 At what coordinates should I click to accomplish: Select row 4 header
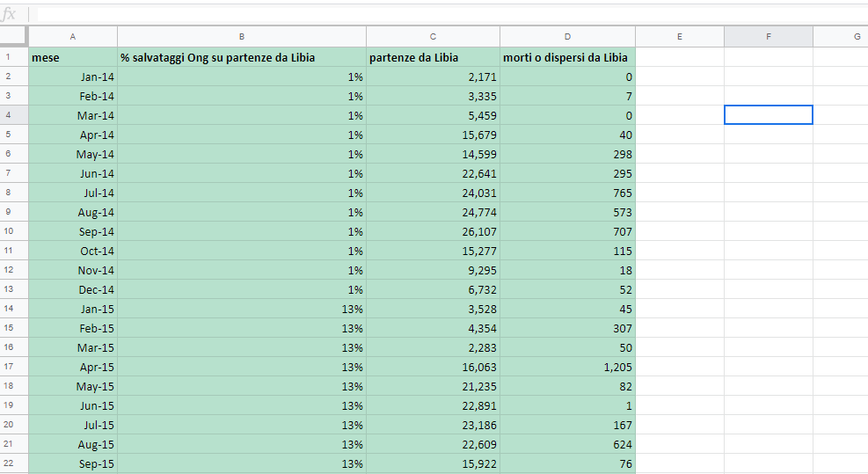[x=14, y=115]
